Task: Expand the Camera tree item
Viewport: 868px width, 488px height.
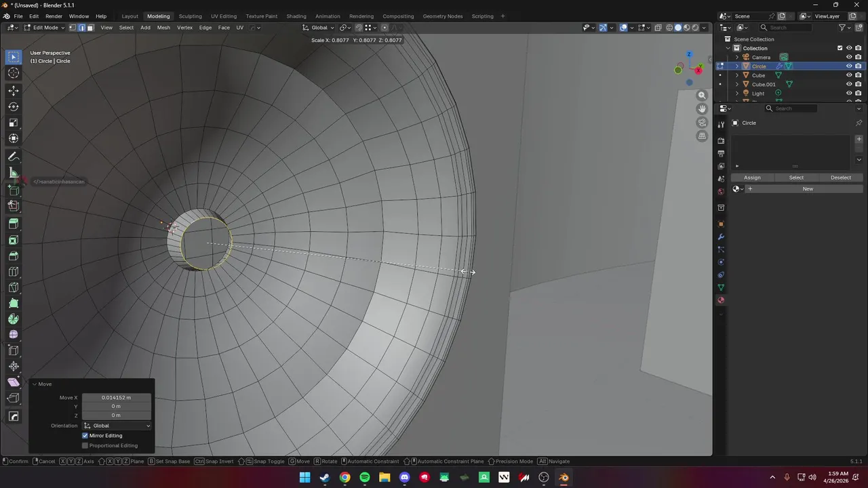Action: [x=737, y=58]
